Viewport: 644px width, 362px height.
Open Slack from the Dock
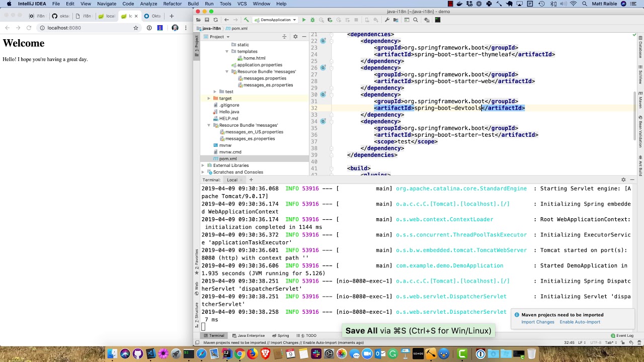(316, 354)
